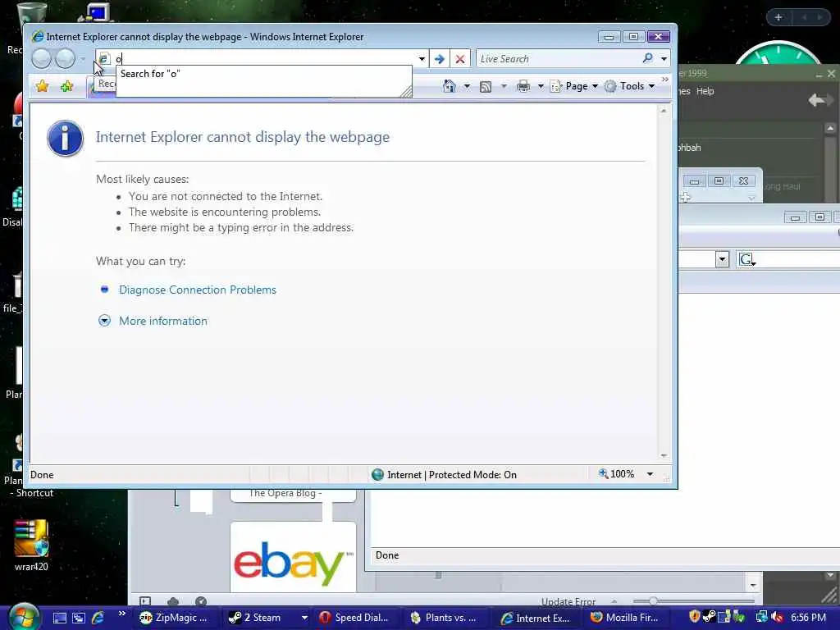Switch to Plants vs. taskbar button
This screenshot has width=840, height=630.
pos(444,618)
